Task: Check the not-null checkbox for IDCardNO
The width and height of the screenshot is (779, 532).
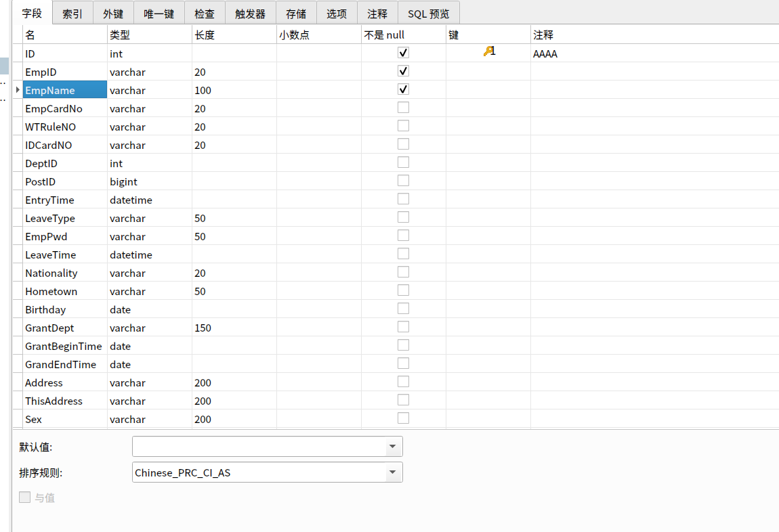Action: click(404, 144)
